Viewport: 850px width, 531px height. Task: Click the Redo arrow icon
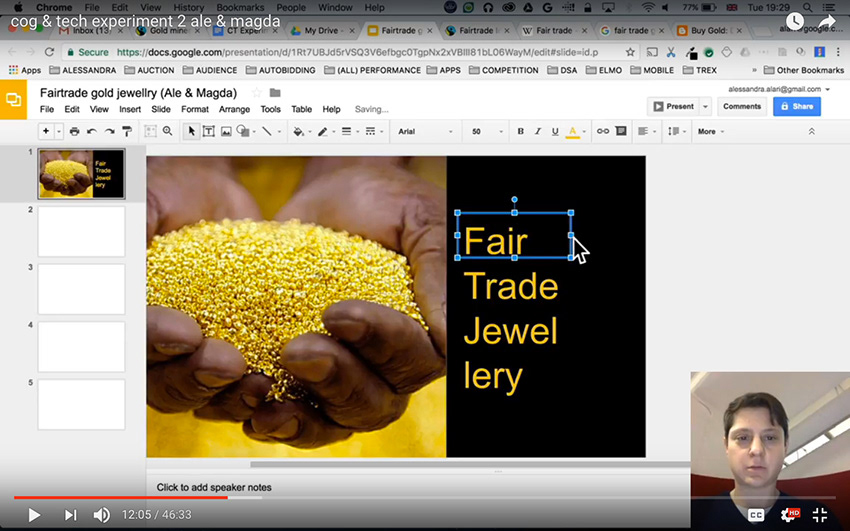coord(110,131)
